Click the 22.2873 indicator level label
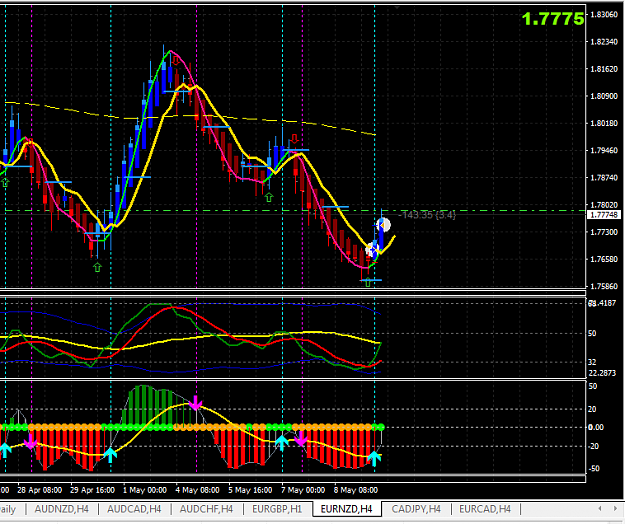Image resolution: width=625 pixels, height=524 pixels. pyautogui.click(x=602, y=373)
